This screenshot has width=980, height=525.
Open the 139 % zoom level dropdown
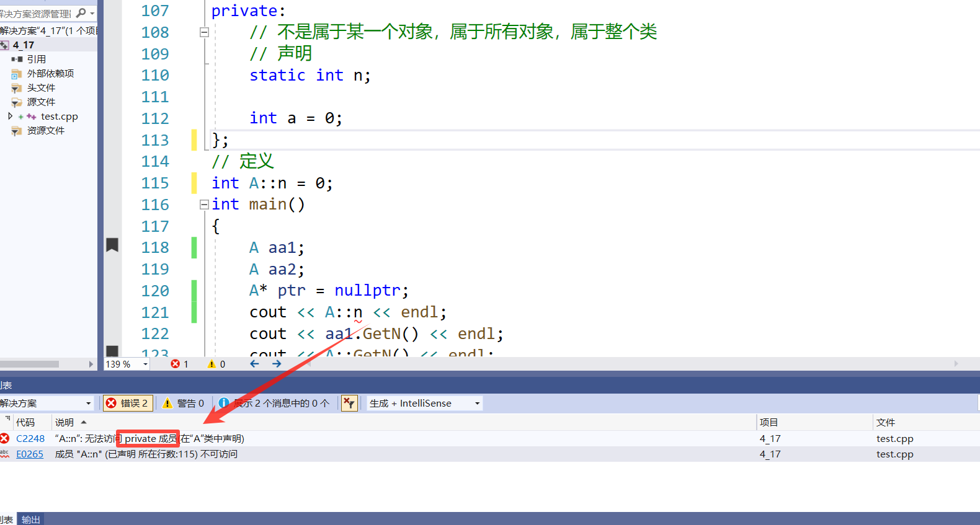(x=146, y=364)
